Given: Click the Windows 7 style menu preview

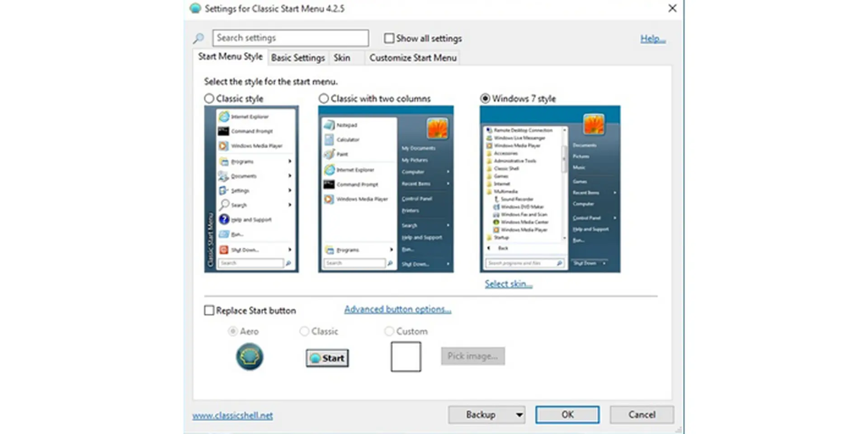Looking at the screenshot, I should tap(550, 189).
